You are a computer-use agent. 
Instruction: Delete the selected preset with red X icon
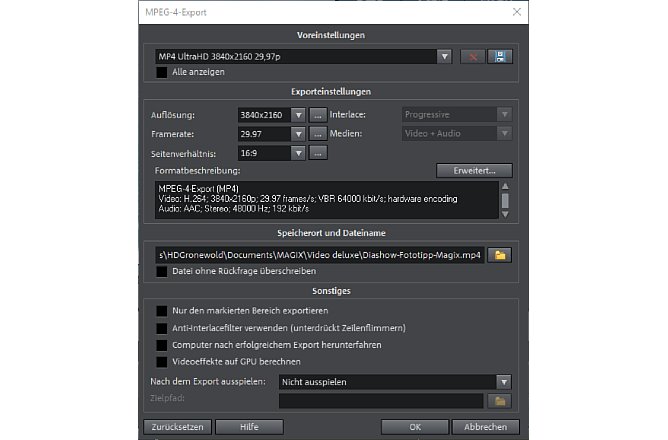pyautogui.click(x=473, y=57)
